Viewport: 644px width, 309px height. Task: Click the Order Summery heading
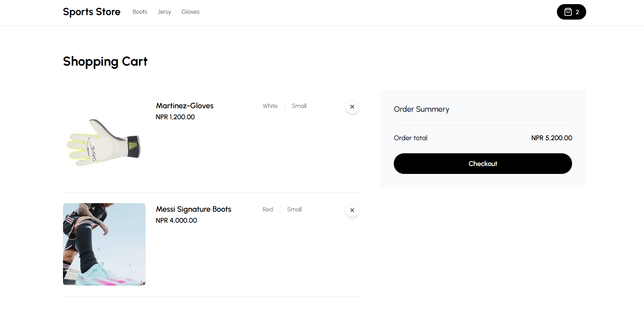coord(421,109)
